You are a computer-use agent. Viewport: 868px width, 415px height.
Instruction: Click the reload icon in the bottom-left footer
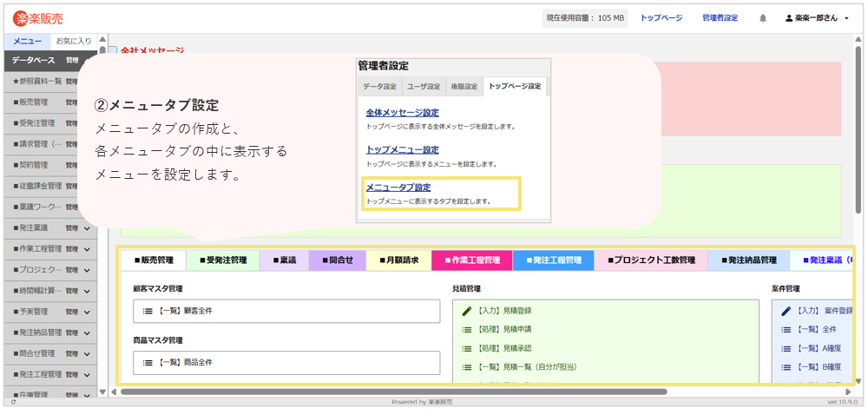pos(13,402)
